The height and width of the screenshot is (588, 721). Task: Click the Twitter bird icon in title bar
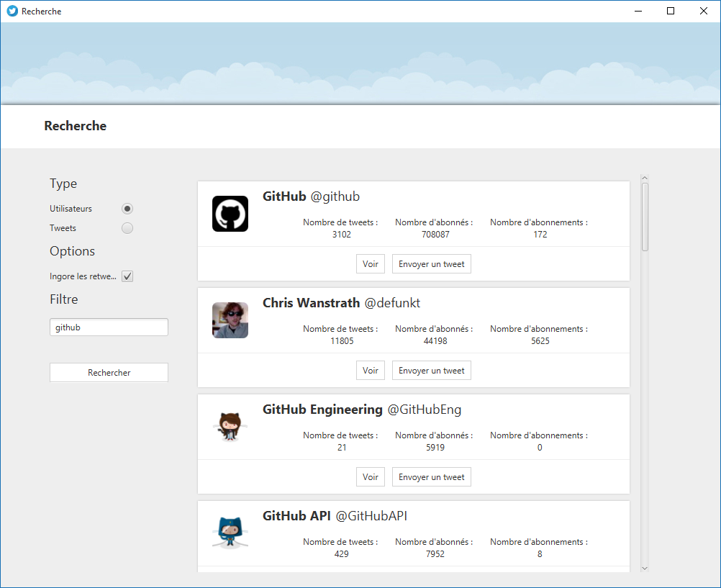pyautogui.click(x=12, y=11)
